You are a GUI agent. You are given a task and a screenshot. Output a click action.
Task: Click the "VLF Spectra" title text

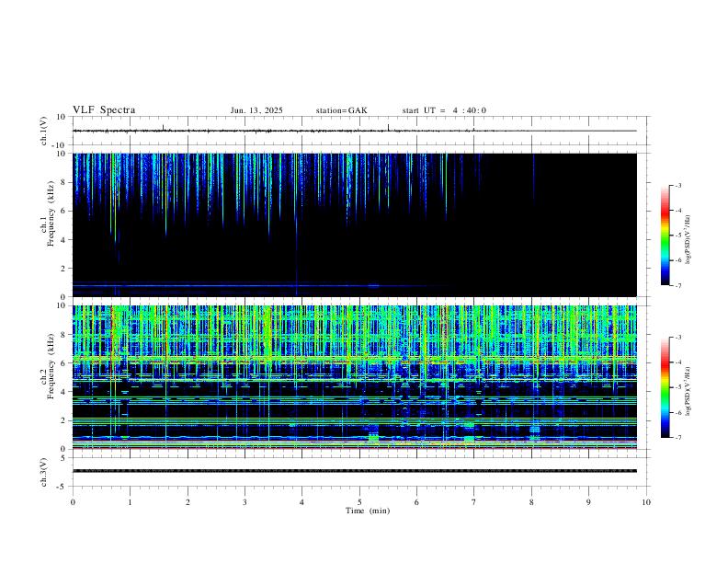(x=104, y=110)
